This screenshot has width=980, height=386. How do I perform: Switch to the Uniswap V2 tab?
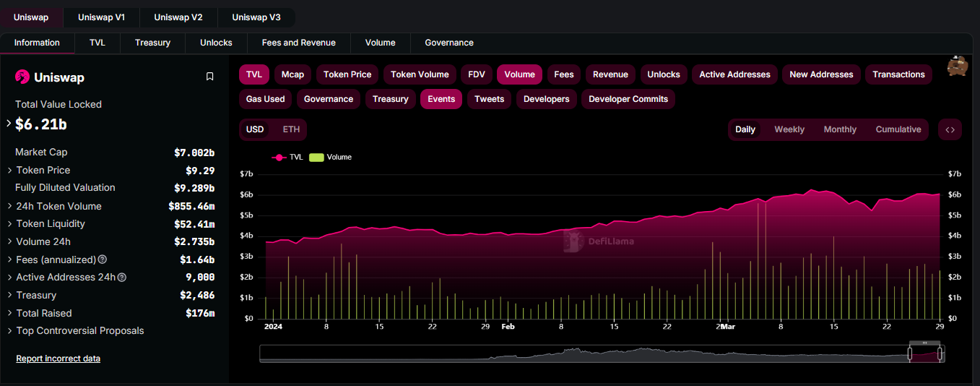[x=178, y=17]
